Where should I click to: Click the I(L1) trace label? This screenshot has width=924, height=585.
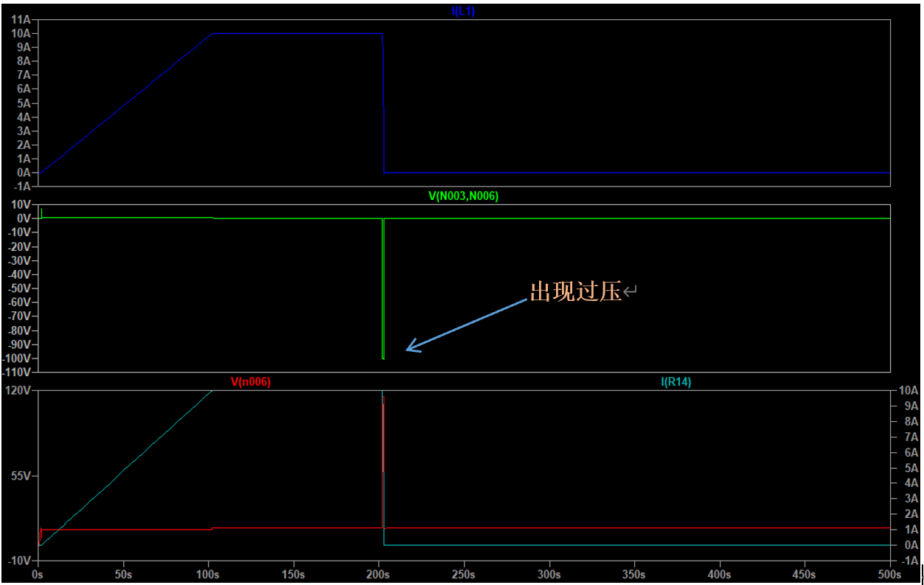pos(462,11)
